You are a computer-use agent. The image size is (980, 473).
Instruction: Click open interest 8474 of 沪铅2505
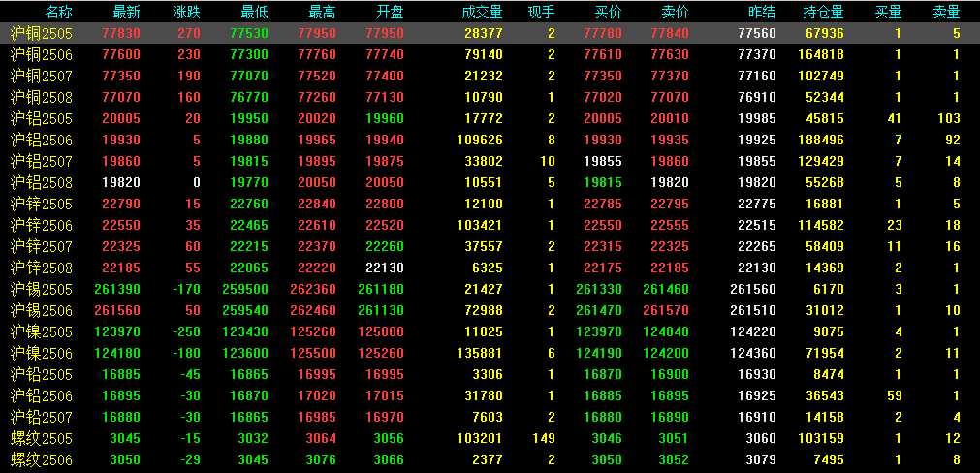(829, 374)
